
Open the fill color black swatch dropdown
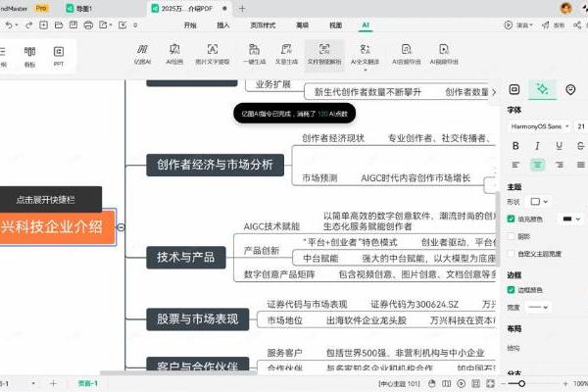578,220
